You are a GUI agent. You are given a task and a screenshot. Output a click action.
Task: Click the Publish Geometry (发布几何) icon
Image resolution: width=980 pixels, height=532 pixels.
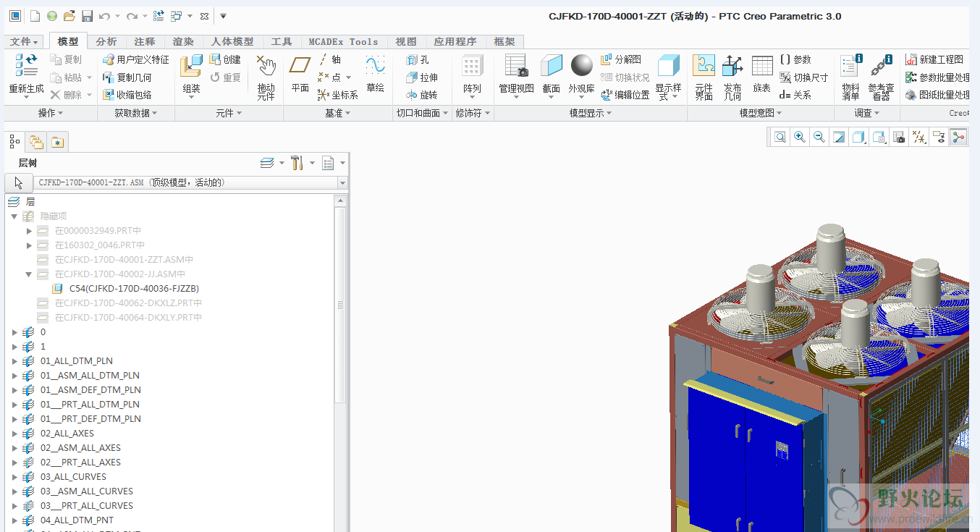pyautogui.click(x=732, y=66)
